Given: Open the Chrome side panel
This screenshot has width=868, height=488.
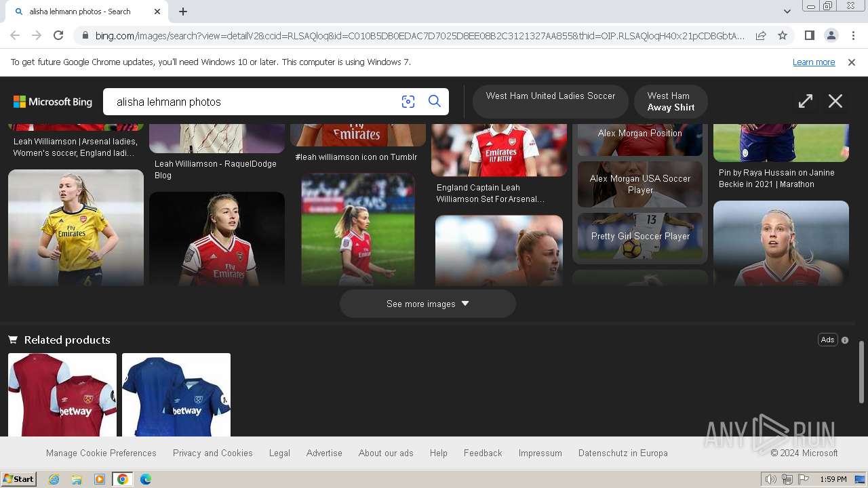Looking at the screenshot, I should [x=809, y=36].
